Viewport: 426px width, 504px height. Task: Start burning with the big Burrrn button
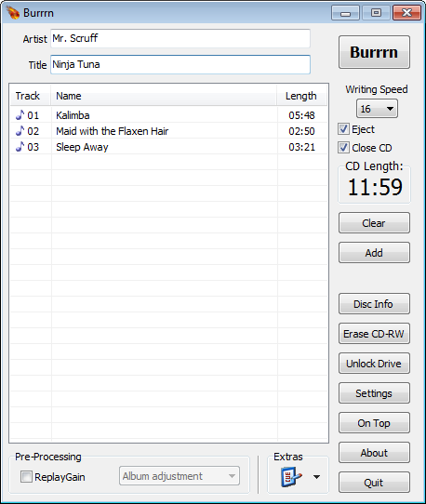click(374, 52)
